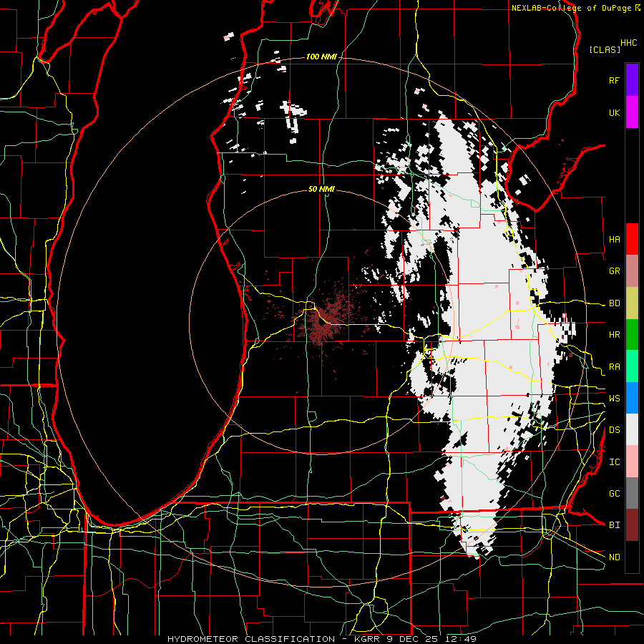Pick the HR green legend swatch
The height and width of the screenshot is (644, 644).
coord(632,334)
